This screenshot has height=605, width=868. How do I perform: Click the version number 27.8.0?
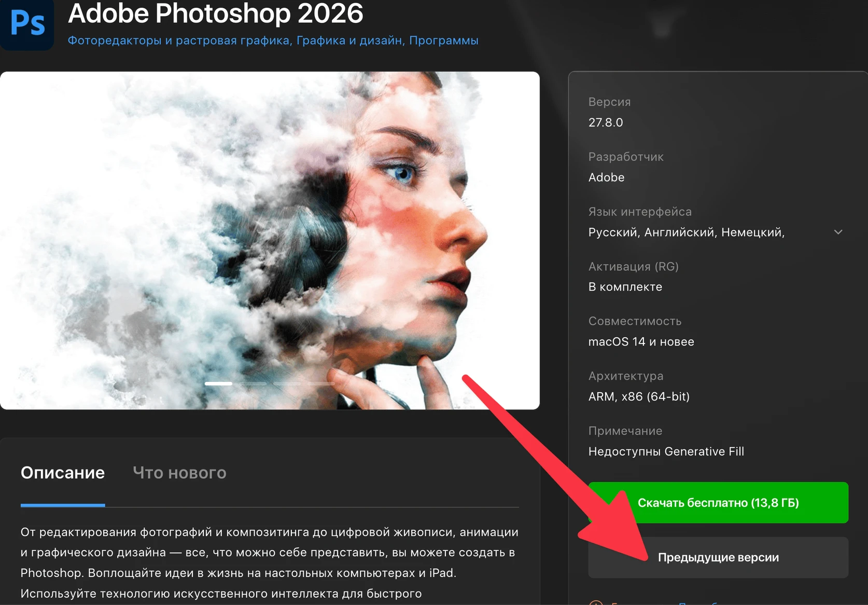click(606, 122)
